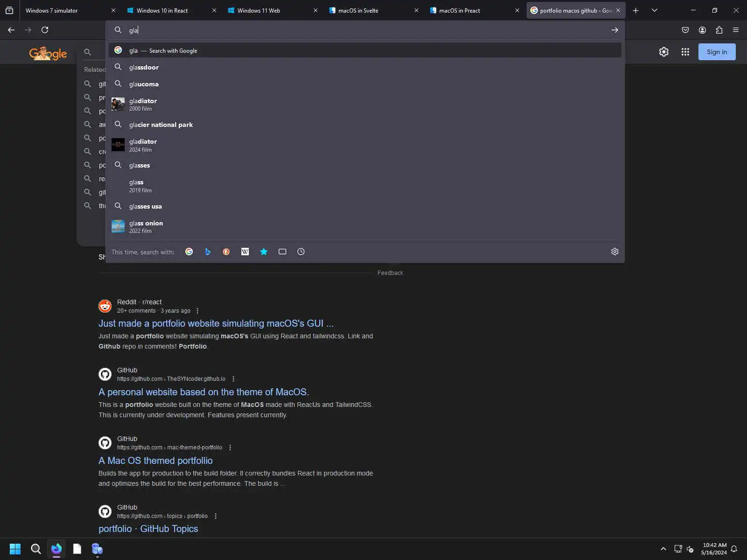Search this time with DuckDuckGo

[226, 252]
